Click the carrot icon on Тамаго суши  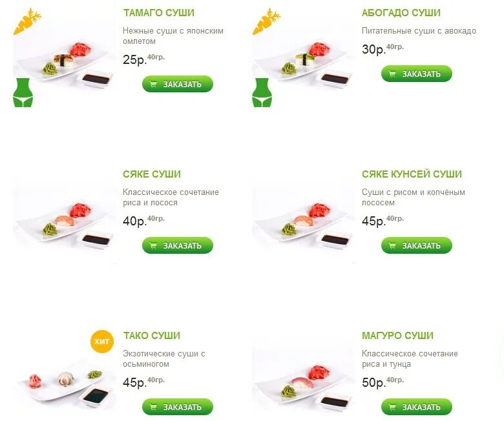27,21
